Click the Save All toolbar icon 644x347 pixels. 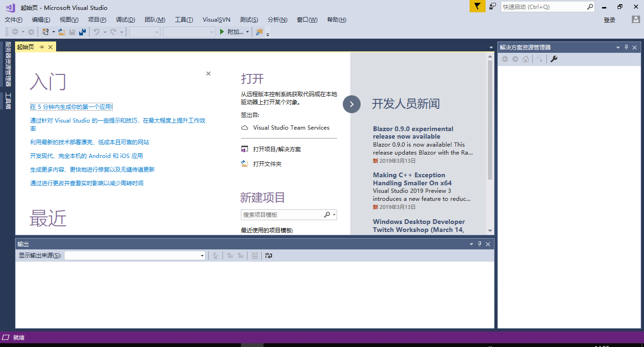pyautogui.click(x=82, y=32)
